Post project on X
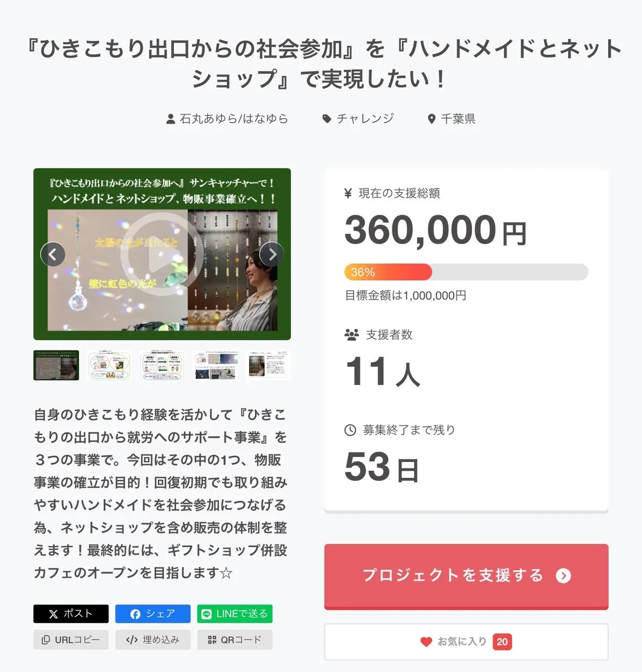Viewport: 642px width, 672px height. pyautogui.click(x=71, y=613)
